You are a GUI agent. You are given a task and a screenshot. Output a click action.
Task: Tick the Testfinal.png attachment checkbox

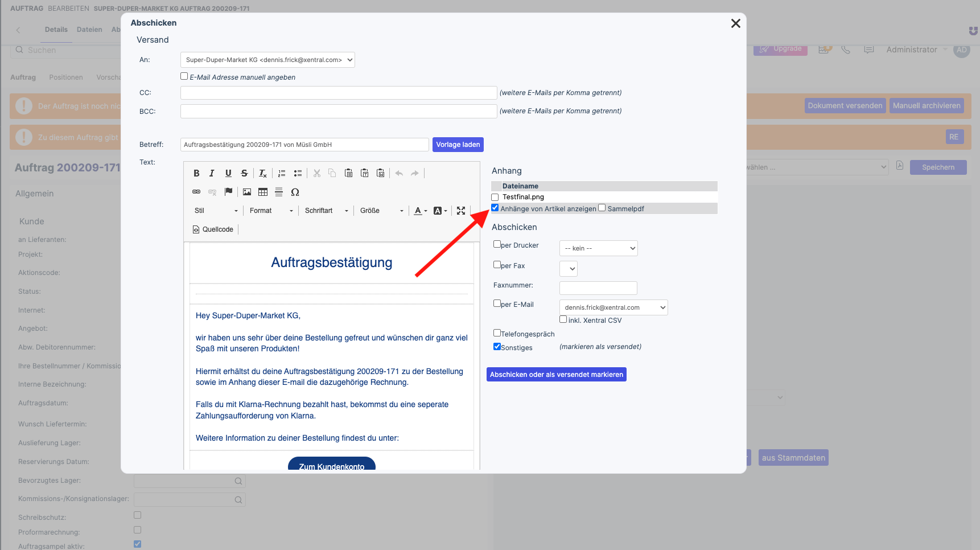[495, 197]
